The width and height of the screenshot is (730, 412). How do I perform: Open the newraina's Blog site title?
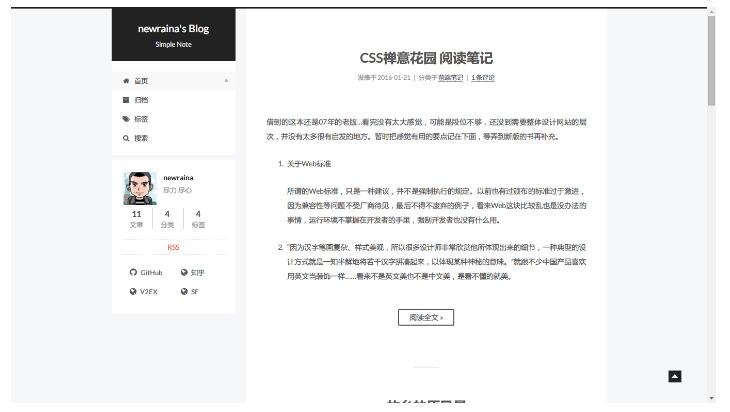pos(173,28)
